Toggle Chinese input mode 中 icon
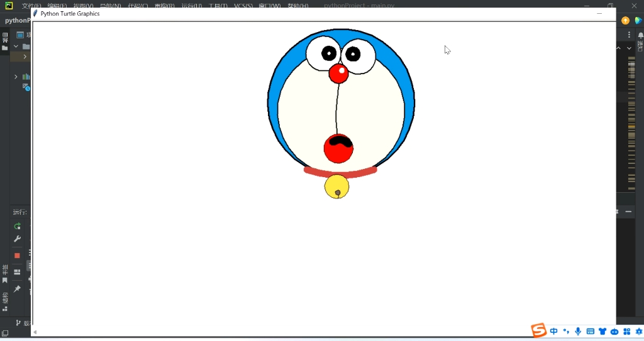The height and width of the screenshot is (341, 644). (554, 331)
